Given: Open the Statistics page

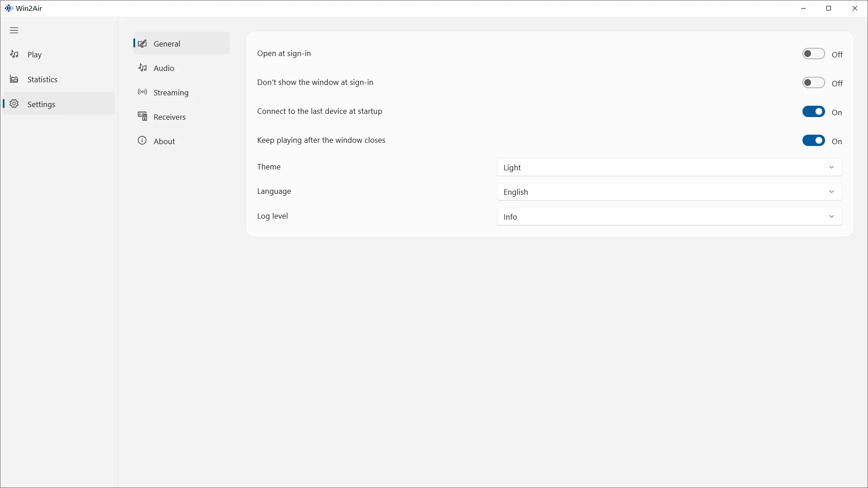Looking at the screenshot, I should [59, 80].
